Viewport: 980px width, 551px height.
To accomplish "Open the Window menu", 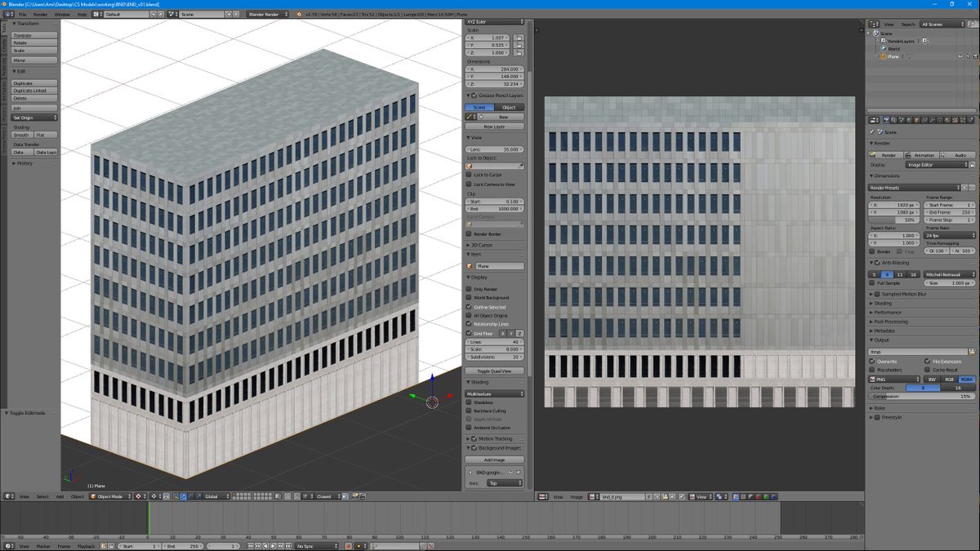I will tap(62, 14).
